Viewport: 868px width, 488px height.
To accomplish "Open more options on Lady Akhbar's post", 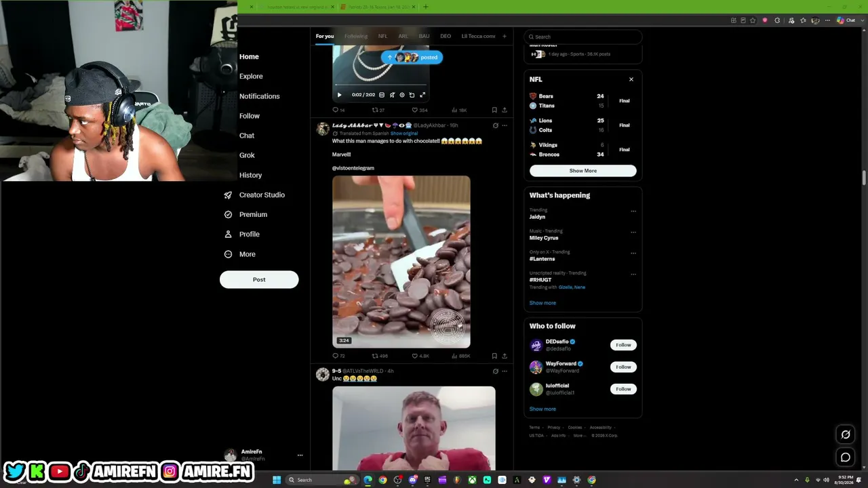I will pyautogui.click(x=505, y=125).
